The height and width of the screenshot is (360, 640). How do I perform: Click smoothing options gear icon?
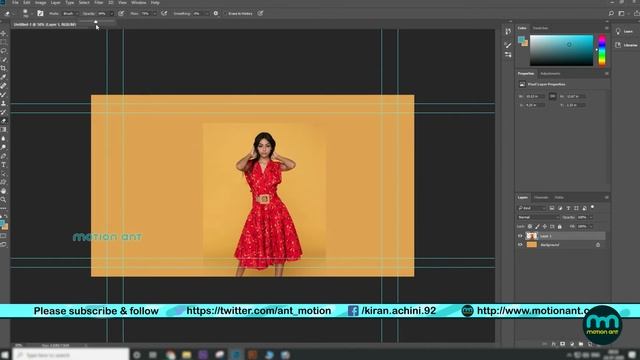216,13
